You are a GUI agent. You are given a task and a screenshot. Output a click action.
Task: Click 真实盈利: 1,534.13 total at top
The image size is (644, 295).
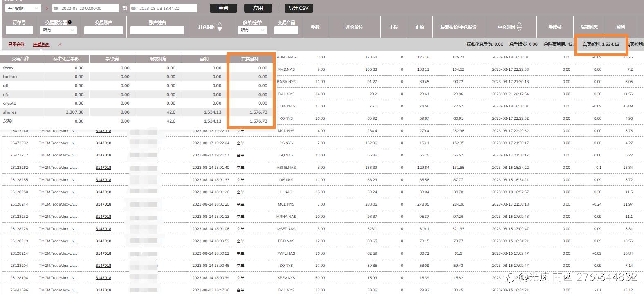click(601, 44)
